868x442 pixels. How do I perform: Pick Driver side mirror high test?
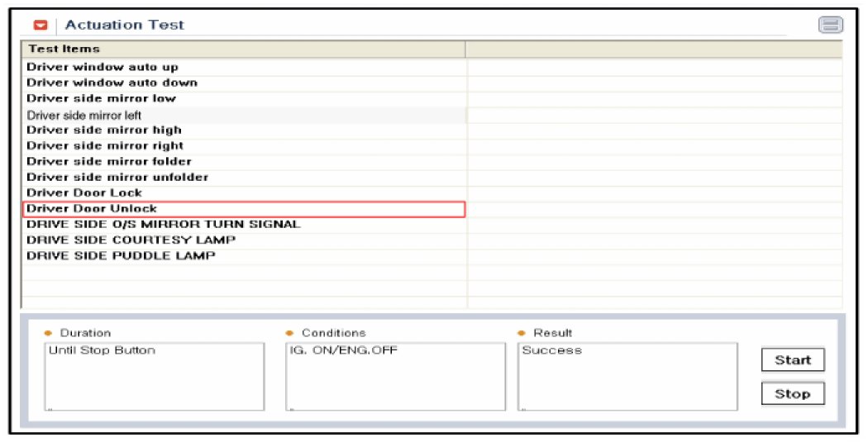tap(104, 130)
